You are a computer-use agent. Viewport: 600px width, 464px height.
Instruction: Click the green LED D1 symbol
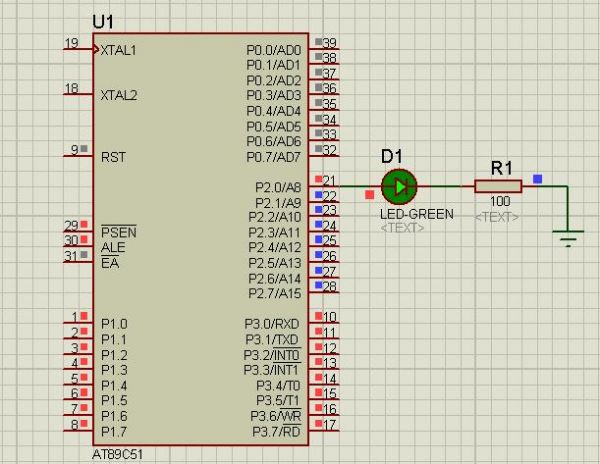[x=400, y=186]
